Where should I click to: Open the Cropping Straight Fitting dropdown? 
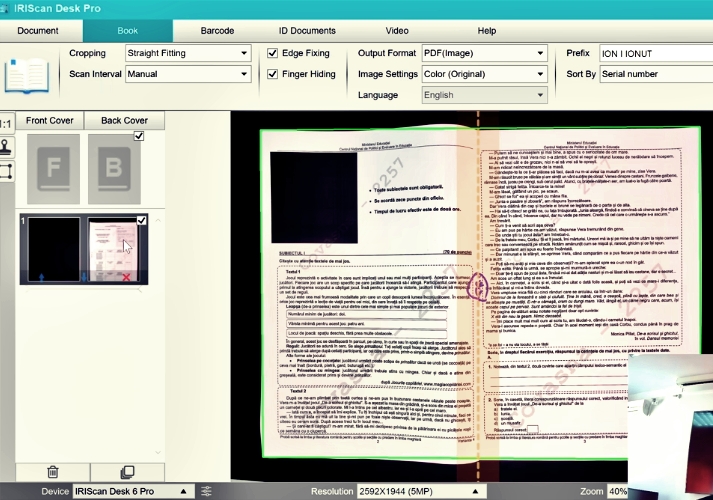point(188,53)
